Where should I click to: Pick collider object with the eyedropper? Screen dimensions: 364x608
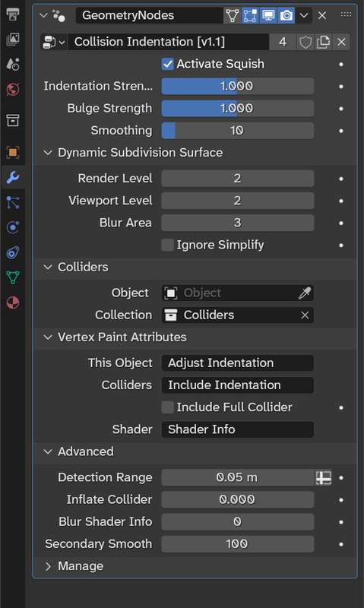(x=304, y=293)
